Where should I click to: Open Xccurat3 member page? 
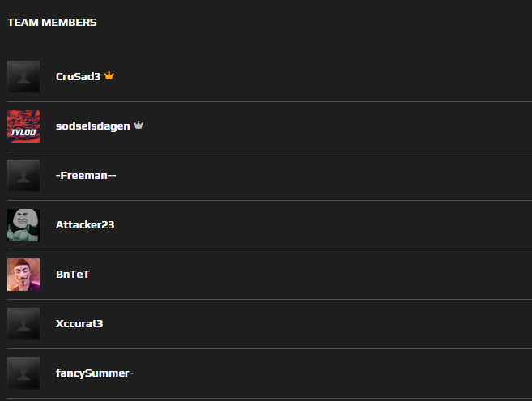79,324
